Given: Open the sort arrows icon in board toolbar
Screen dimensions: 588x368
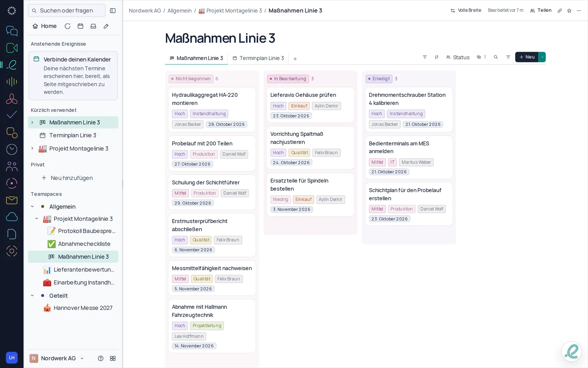Looking at the screenshot, I should click(437, 57).
